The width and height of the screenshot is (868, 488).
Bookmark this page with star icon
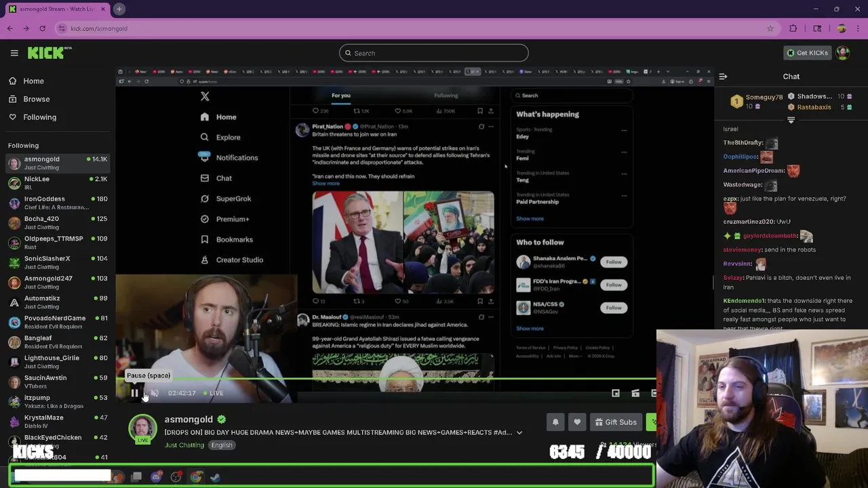coord(770,28)
